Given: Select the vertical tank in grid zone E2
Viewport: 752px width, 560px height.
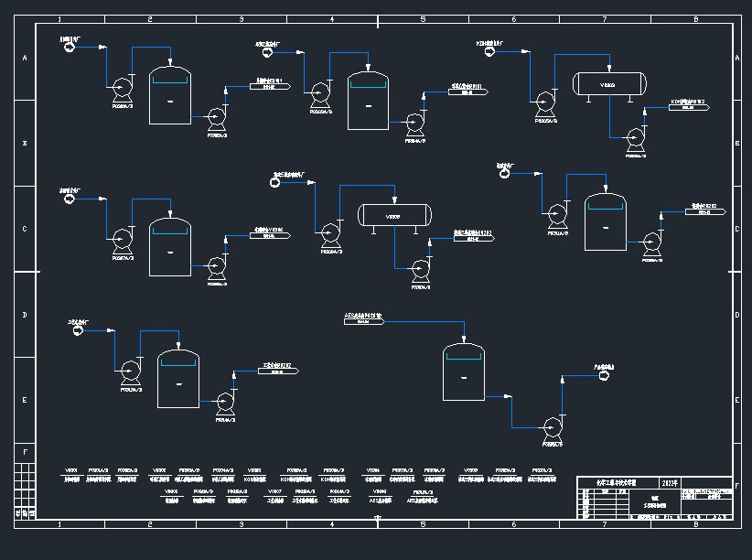Looking at the screenshot, I should click(177, 379).
